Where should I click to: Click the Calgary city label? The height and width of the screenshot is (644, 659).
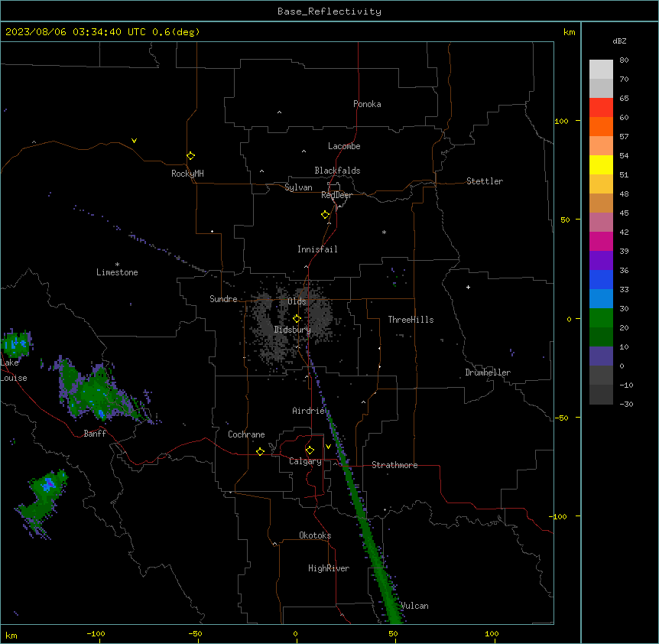click(305, 461)
